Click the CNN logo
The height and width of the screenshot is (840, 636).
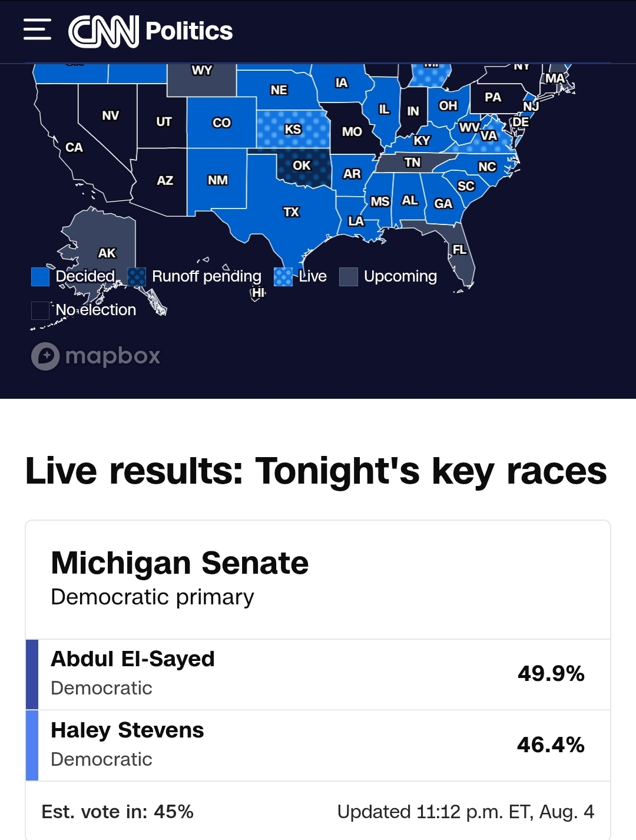coord(104,31)
